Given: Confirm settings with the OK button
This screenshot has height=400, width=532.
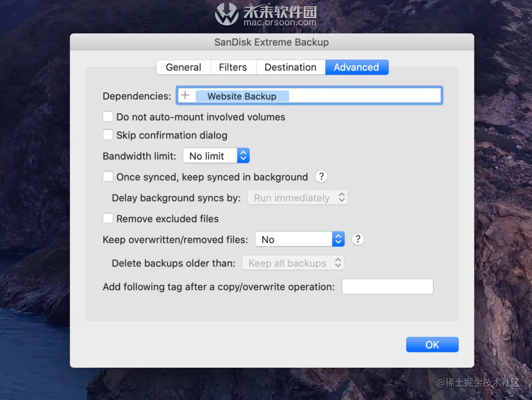Looking at the screenshot, I should 432,345.
